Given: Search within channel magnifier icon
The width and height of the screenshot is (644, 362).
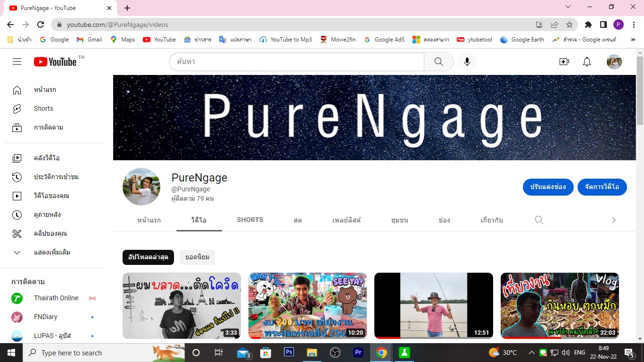Looking at the screenshot, I should [539, 220].
